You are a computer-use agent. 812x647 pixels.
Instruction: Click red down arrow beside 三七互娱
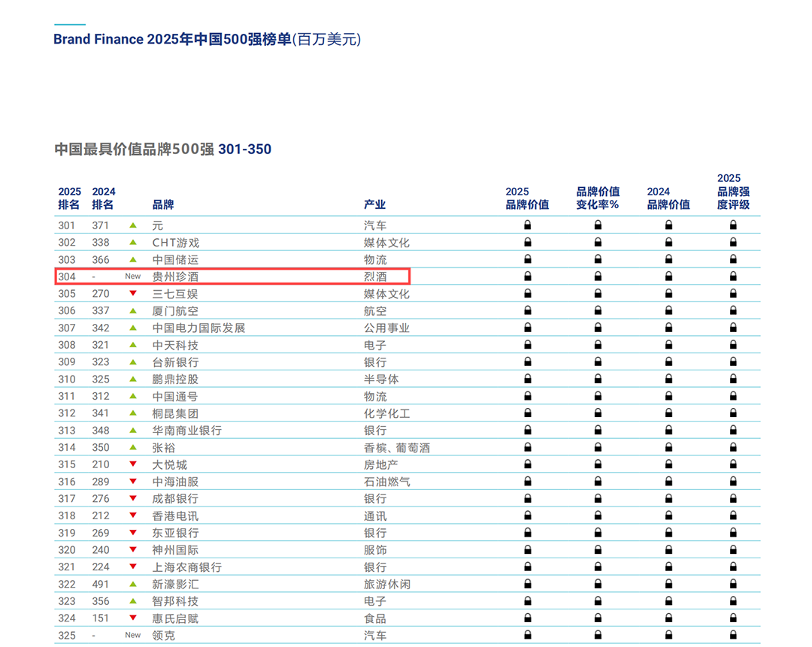pyautogui.click(x=133, y=294)
